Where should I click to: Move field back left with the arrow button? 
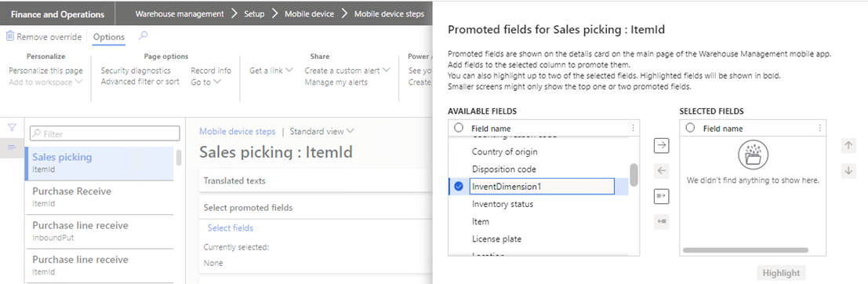tap(662, 170)
